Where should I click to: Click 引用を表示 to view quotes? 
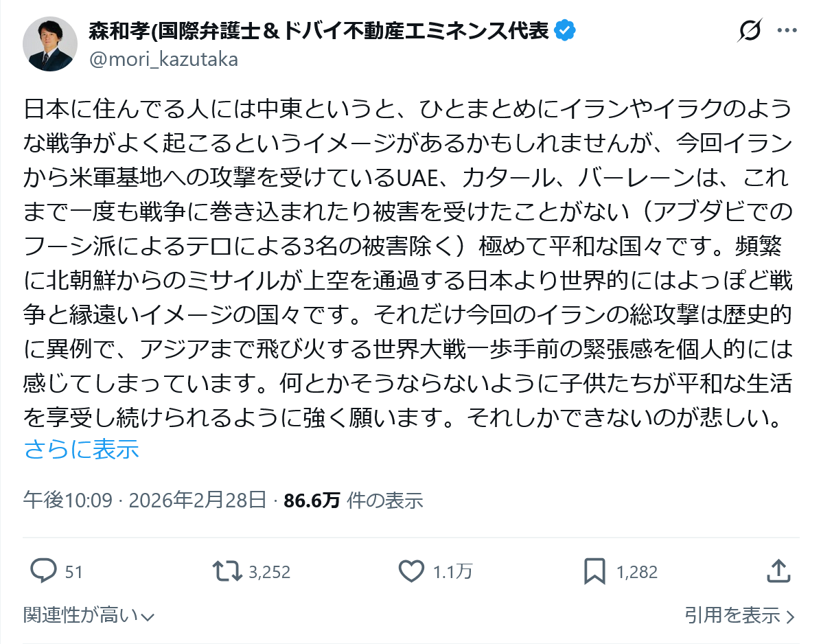coord(739,615)
